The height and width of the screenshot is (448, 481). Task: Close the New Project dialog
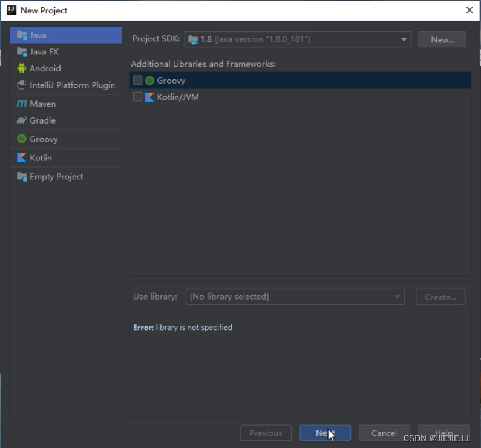470,10
